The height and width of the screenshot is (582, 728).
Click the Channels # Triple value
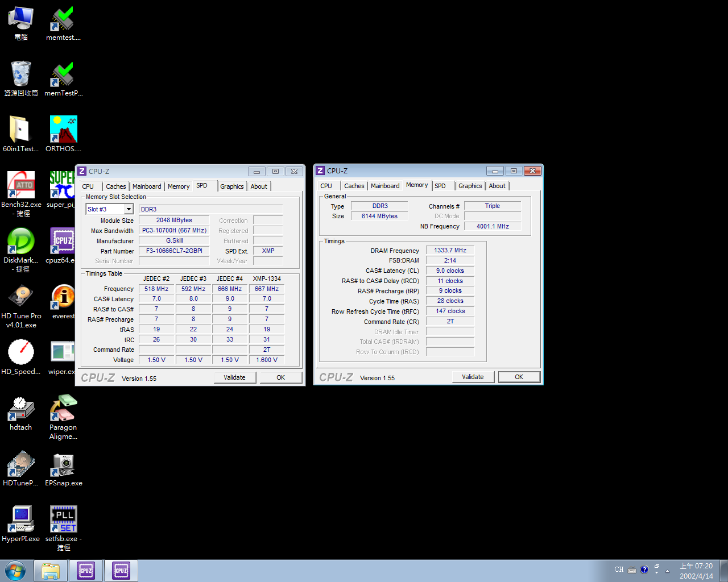493,206
